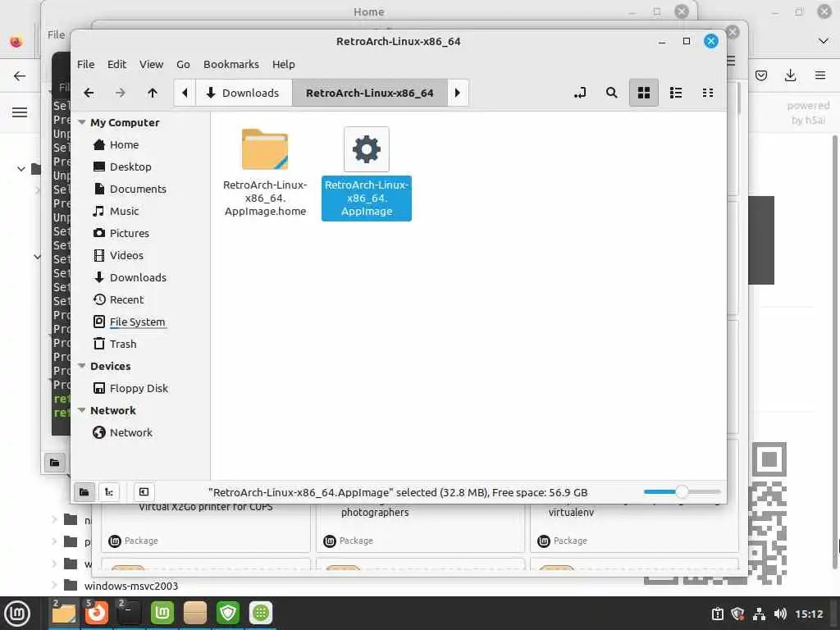Go up to the parent folder
Viewport: 840px width, 630px height.
[152, 93]
